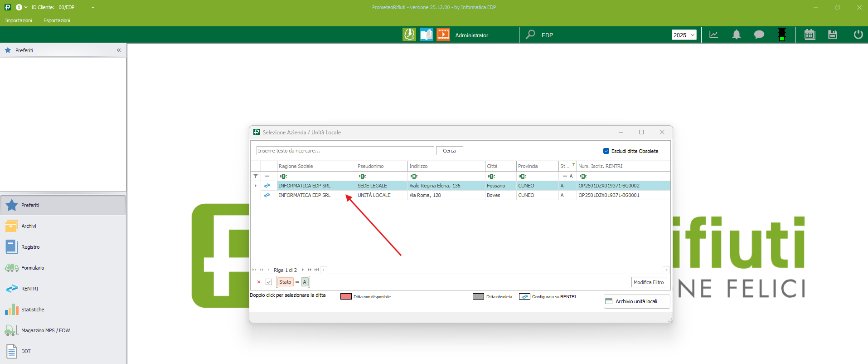Screen dimensions: 868x364
Task: Open the calendar icon in toolbar
Action: [x=810, y=35]
